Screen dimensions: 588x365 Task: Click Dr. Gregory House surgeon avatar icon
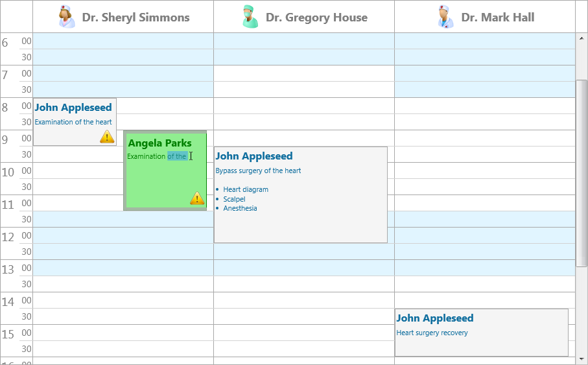[250, 16]
